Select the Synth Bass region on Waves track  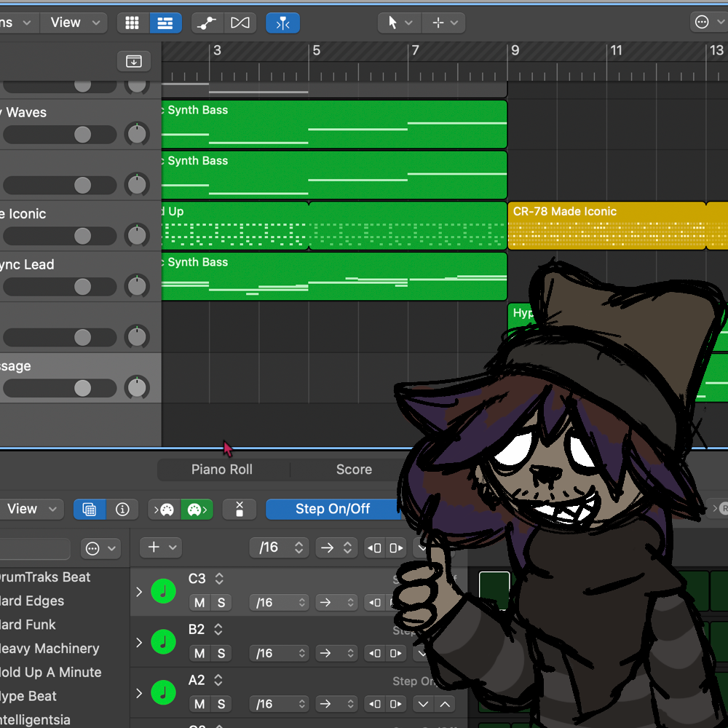(x=334, y=124)
